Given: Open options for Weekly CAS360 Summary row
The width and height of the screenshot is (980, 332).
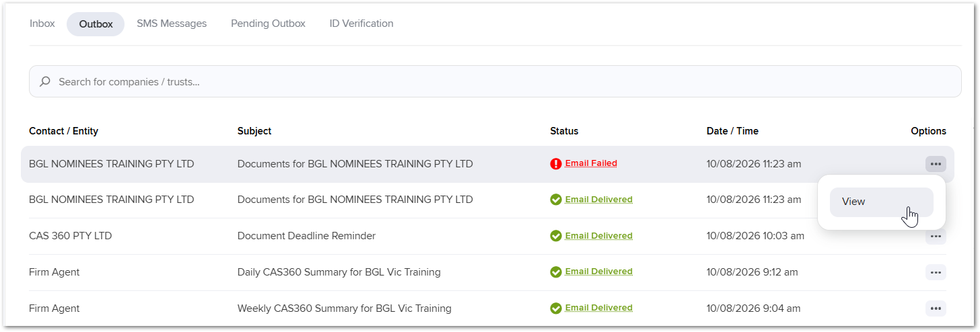Looking at the screenshot, I should point(936,308).
